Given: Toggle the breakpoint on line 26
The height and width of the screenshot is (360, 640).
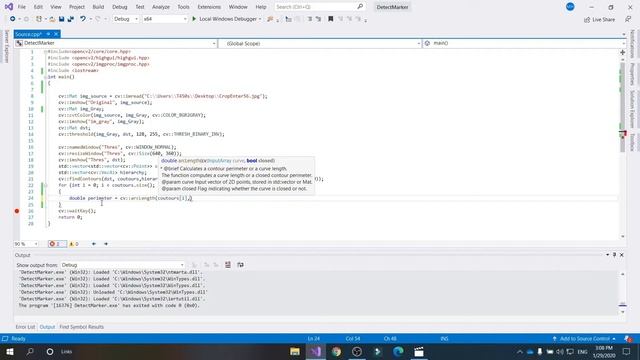Looking at the screenshot, I should tap(17, 211).
